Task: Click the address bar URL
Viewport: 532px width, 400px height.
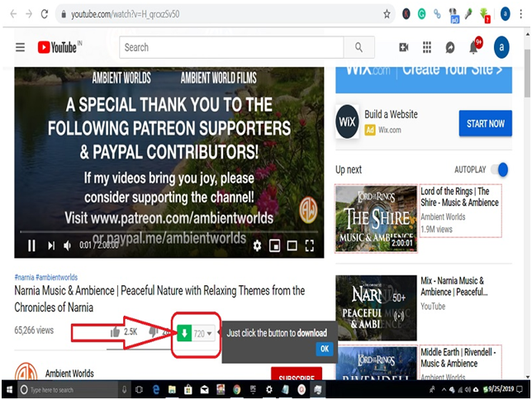Action: pos(126,14)
